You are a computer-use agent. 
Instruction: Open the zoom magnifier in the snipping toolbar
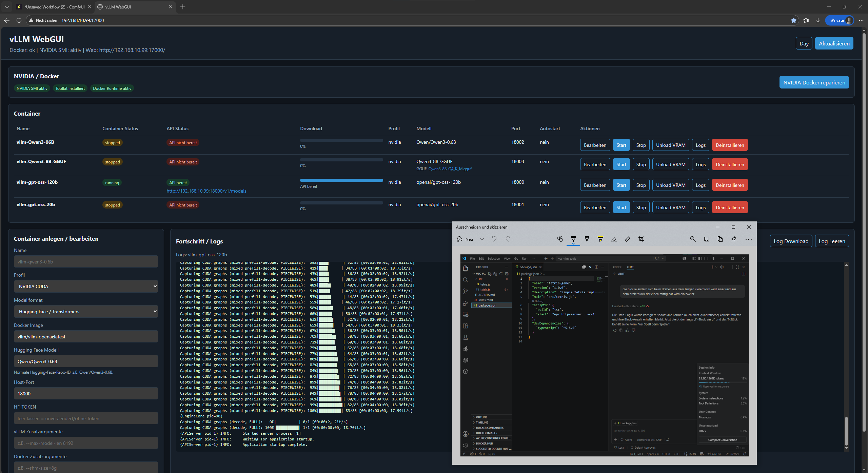(693, 239)
